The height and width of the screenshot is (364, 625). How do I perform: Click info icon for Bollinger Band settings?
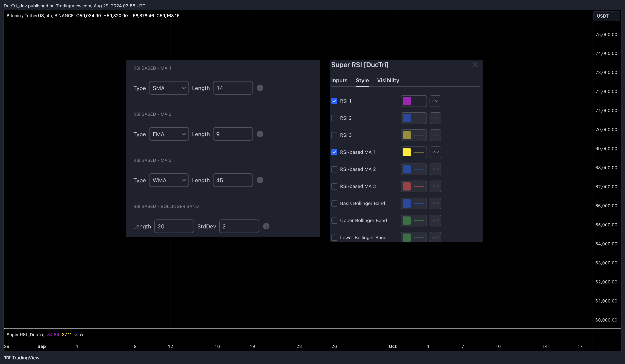(x=266, y=226)
